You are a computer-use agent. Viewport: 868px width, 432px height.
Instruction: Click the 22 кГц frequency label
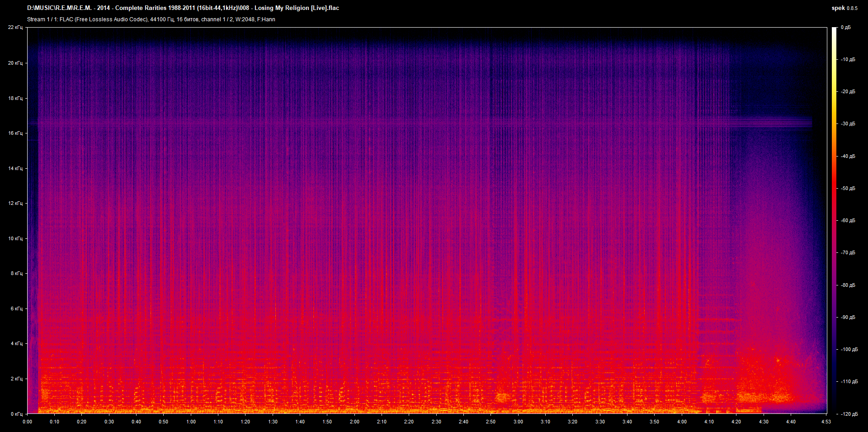pyautogui.click(x=15, y=28)
